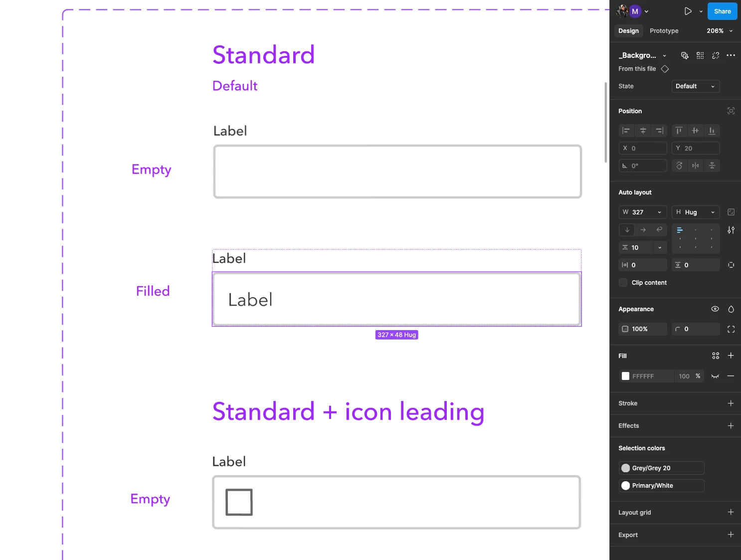Viewport: 741px width, 560px height.
Task: Select top-left cell in alignment grid
Action: (x=680, y=230)
